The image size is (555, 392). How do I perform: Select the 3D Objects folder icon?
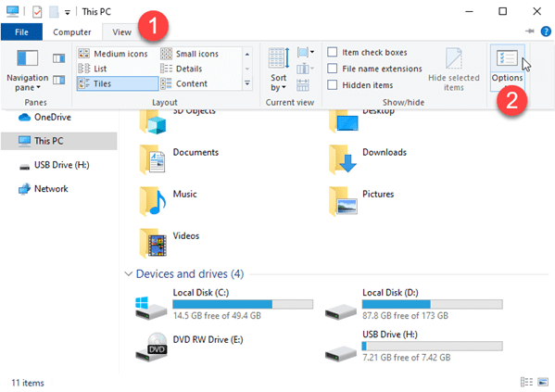tap(153, 122)
